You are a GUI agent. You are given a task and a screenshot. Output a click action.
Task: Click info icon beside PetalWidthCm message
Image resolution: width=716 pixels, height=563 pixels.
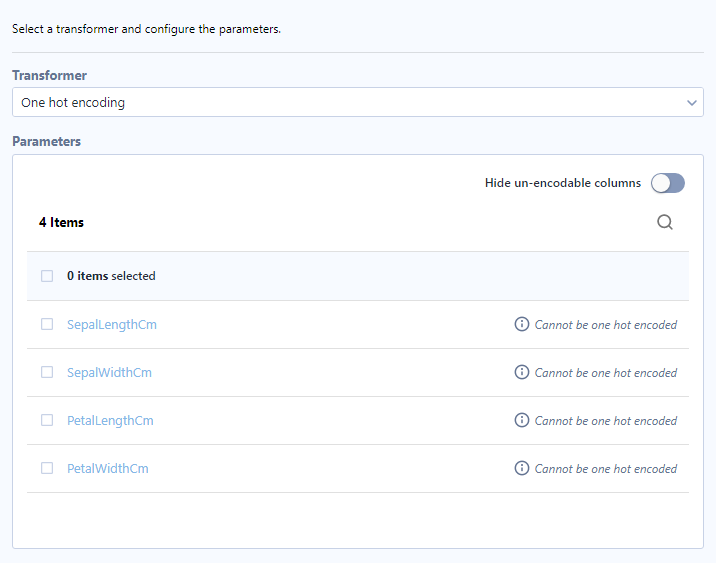[521, 468]
